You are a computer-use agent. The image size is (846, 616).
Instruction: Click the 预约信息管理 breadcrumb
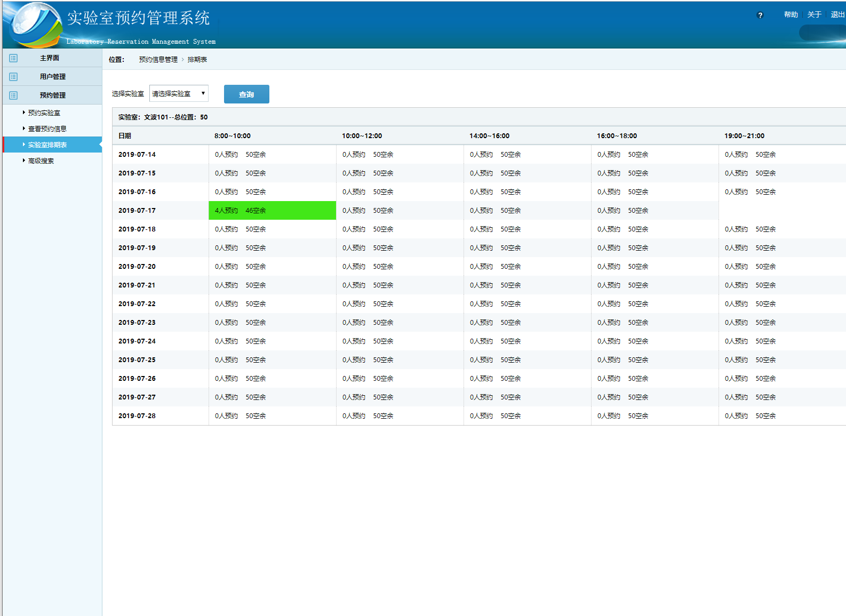click(x=158, y=60)
